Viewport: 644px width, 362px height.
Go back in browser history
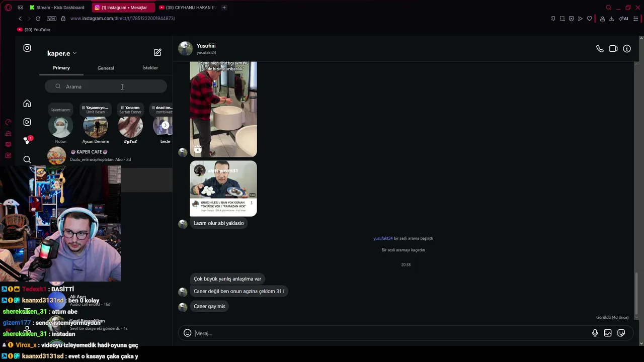point(20,19)
